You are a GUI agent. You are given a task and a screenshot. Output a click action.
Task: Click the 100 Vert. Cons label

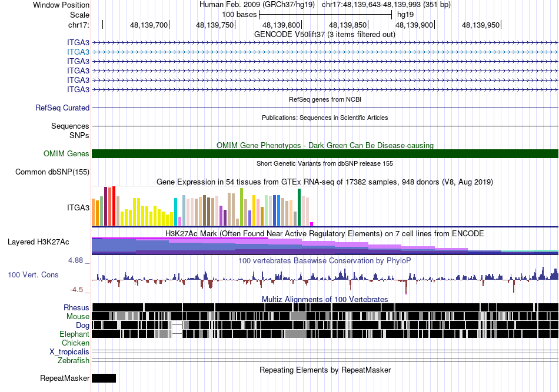(33, 275)
